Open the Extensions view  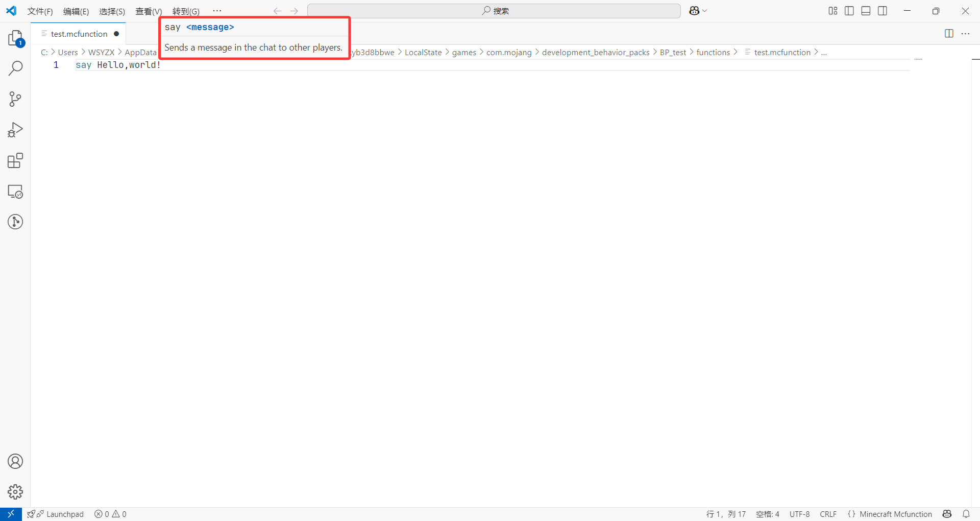[15, 161]
